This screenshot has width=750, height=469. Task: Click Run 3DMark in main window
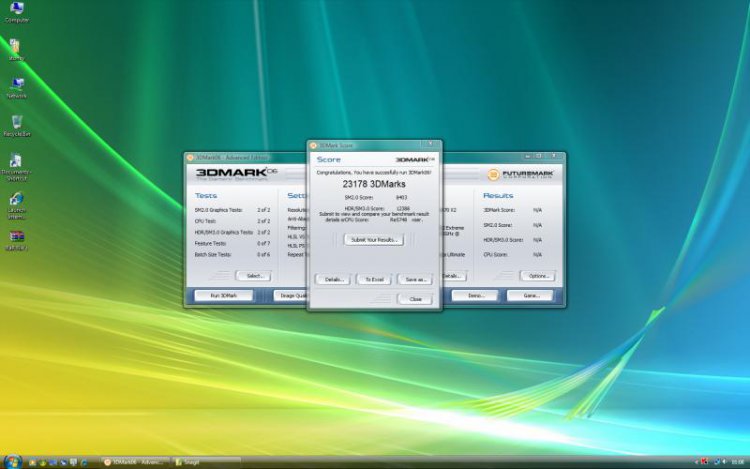[x=223, y=295]
